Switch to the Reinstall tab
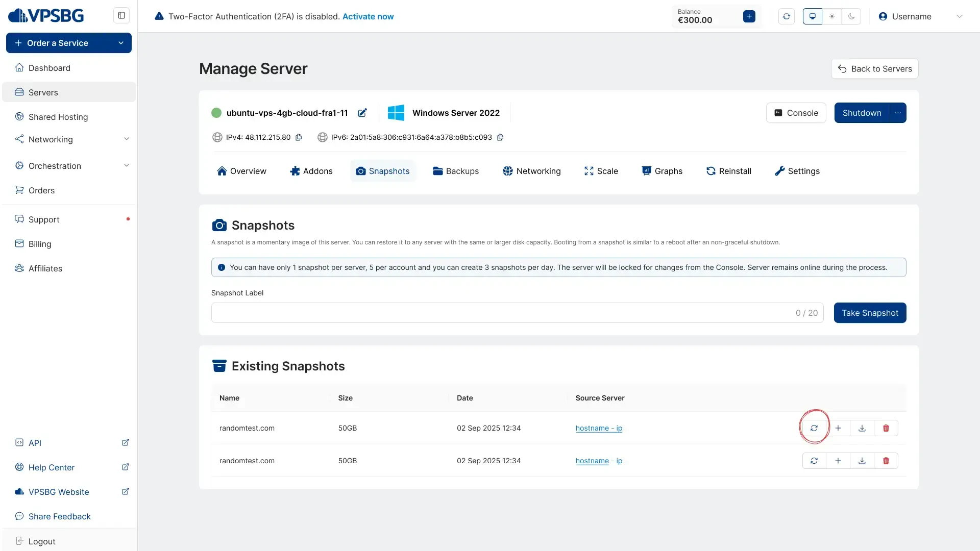The image size is (980, 551). coord(728,171)
